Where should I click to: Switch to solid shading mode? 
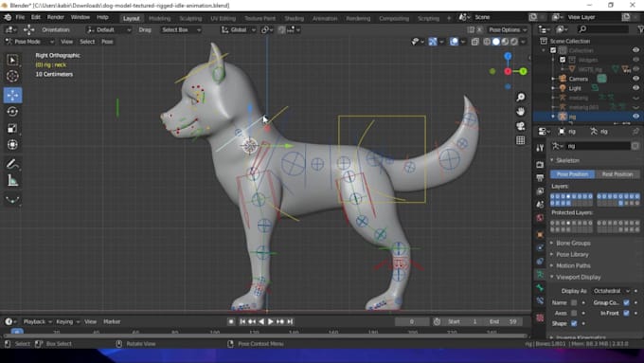pos(496,42)
